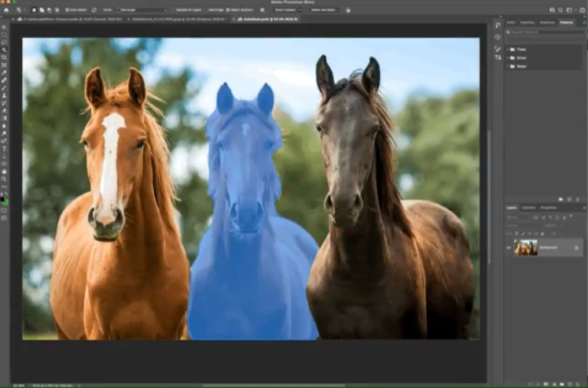This screenshot has height=388, width=588.
Task: Click the foreground color swatch
Action: [2, 199]
